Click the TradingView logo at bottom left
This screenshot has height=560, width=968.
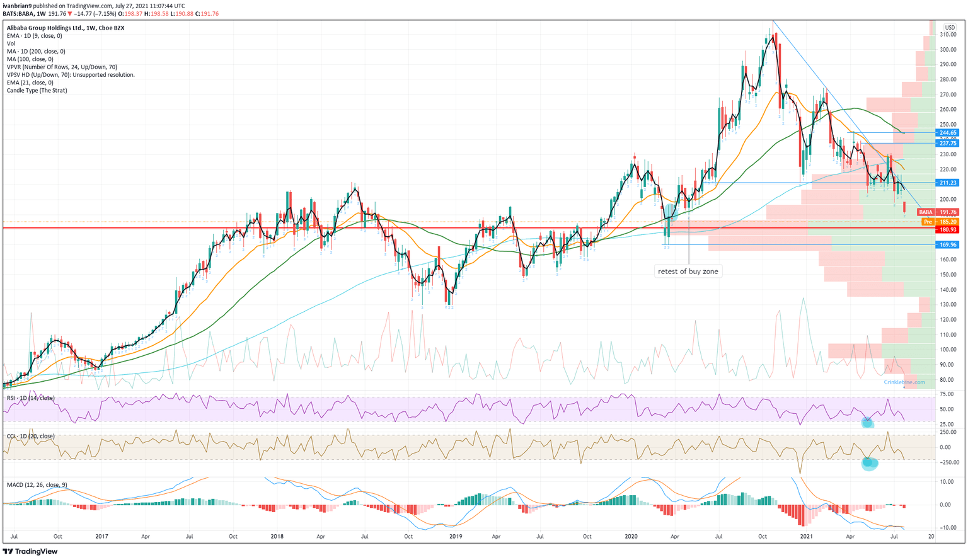click(30, 552)
